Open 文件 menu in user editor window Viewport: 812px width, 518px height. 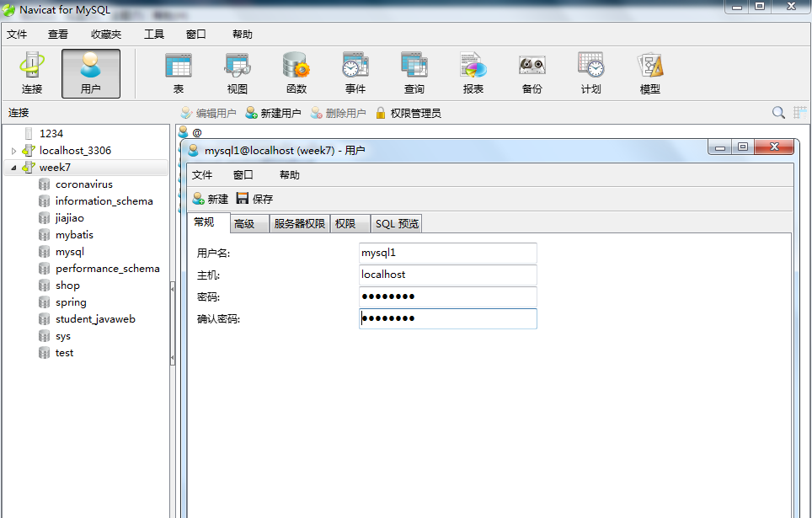202,175
